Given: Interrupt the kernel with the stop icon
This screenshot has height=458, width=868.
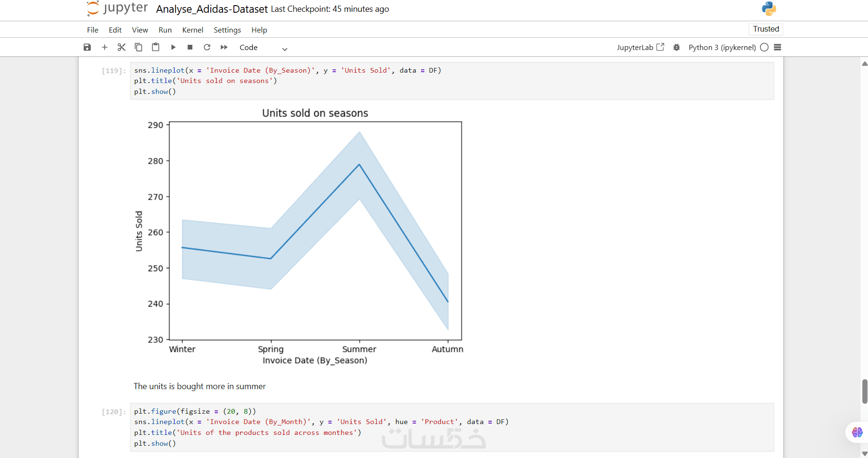Looking at the screenshot, I should coord(190,47).
